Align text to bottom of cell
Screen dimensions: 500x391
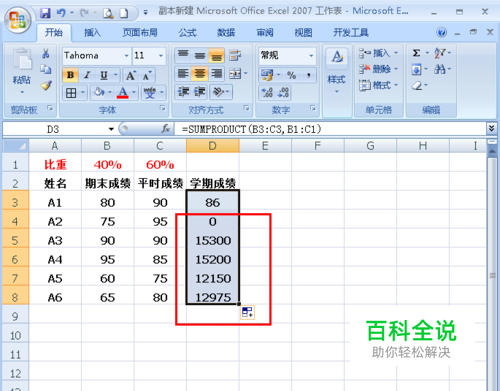point(216,55)
